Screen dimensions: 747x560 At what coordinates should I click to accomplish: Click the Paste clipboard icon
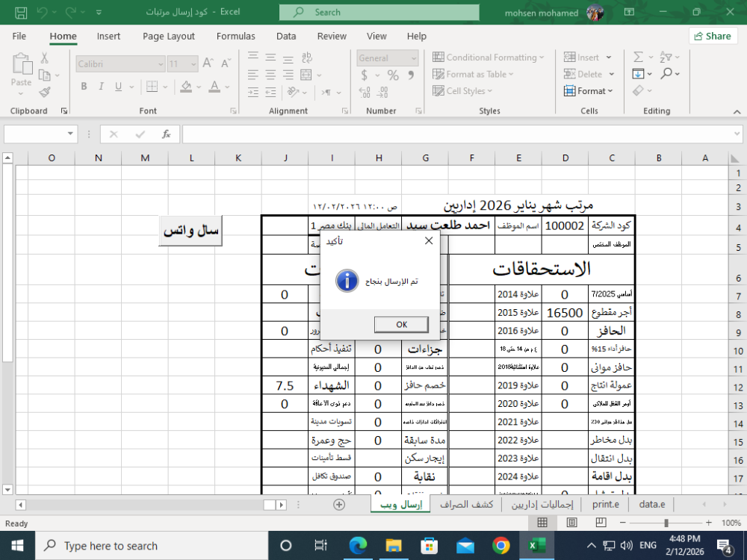(x=21, y=66)
